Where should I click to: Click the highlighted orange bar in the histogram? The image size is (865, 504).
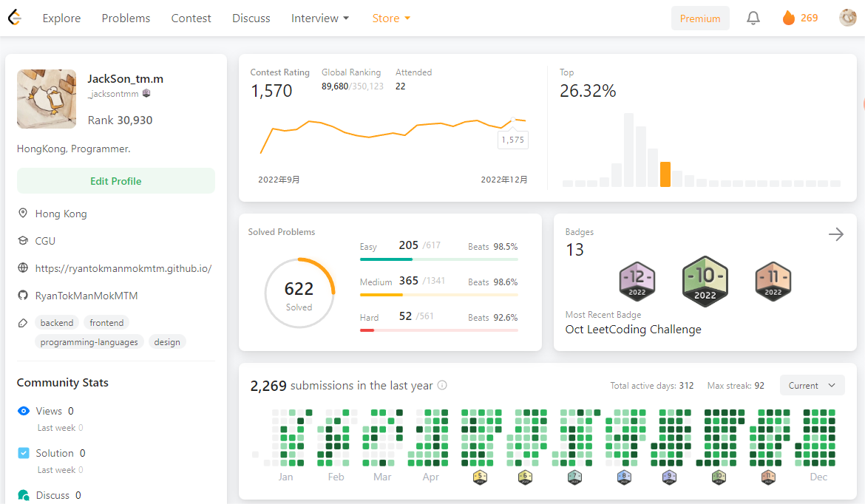coord(665,174)
